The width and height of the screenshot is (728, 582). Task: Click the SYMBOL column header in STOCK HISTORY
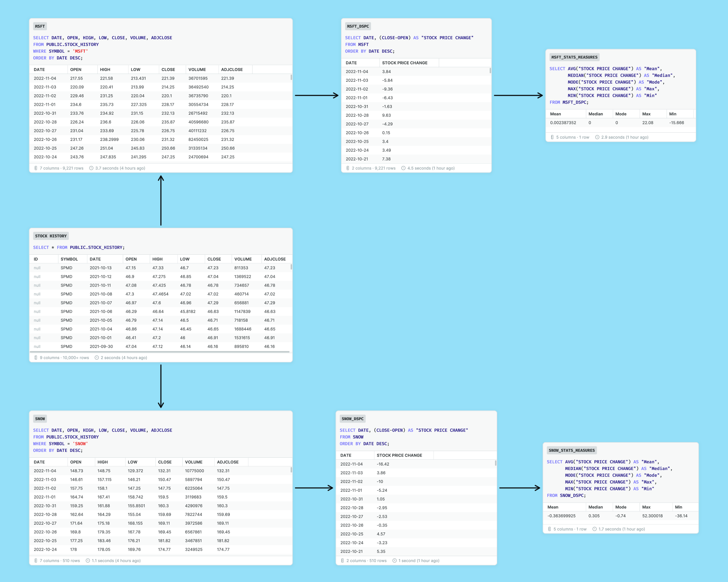coord(69,259)
